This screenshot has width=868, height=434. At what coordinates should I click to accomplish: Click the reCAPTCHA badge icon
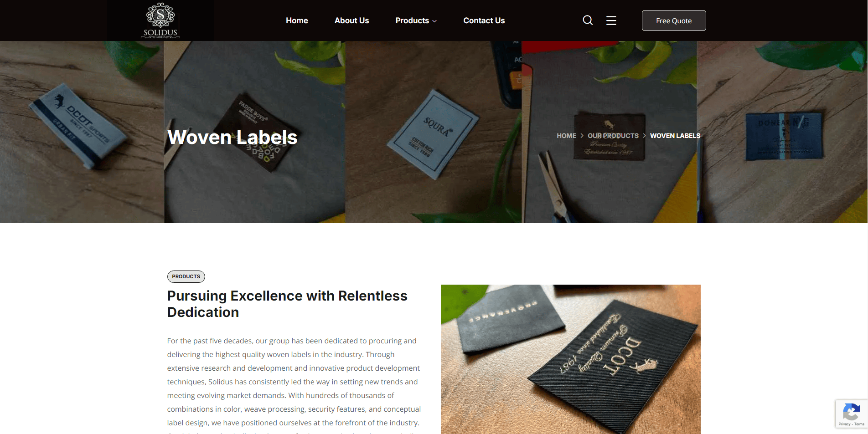click(851, 412)
